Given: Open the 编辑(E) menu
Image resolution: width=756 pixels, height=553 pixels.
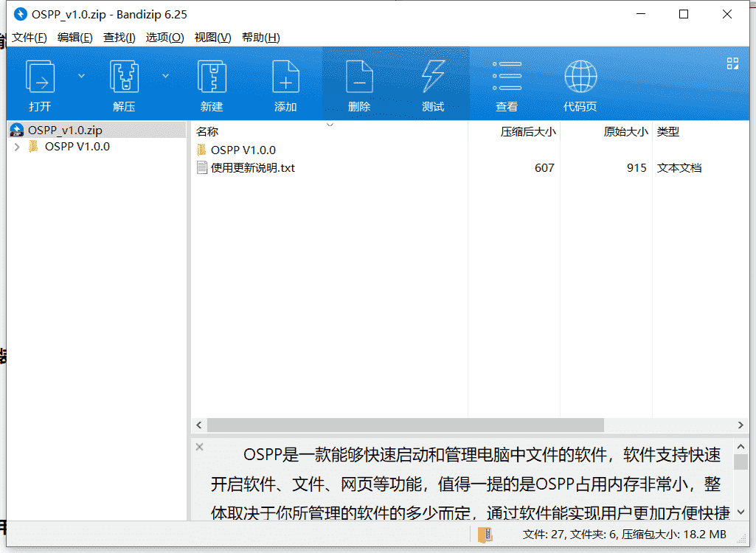Looking at the screenshot, I should pyautogui.click(x=74, y=38).
